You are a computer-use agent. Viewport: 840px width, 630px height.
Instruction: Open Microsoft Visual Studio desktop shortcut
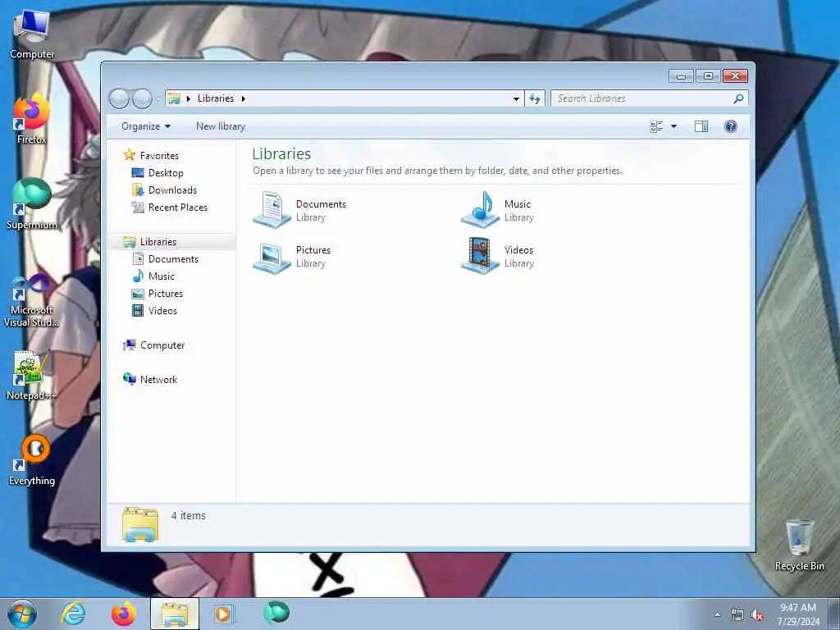pos(32,302)
